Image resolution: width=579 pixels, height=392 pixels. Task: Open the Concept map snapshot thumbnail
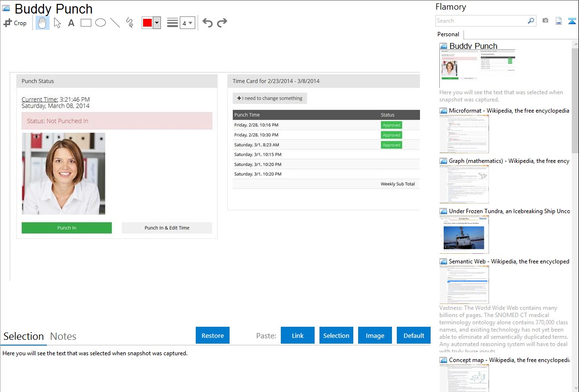tap(464, 378)
